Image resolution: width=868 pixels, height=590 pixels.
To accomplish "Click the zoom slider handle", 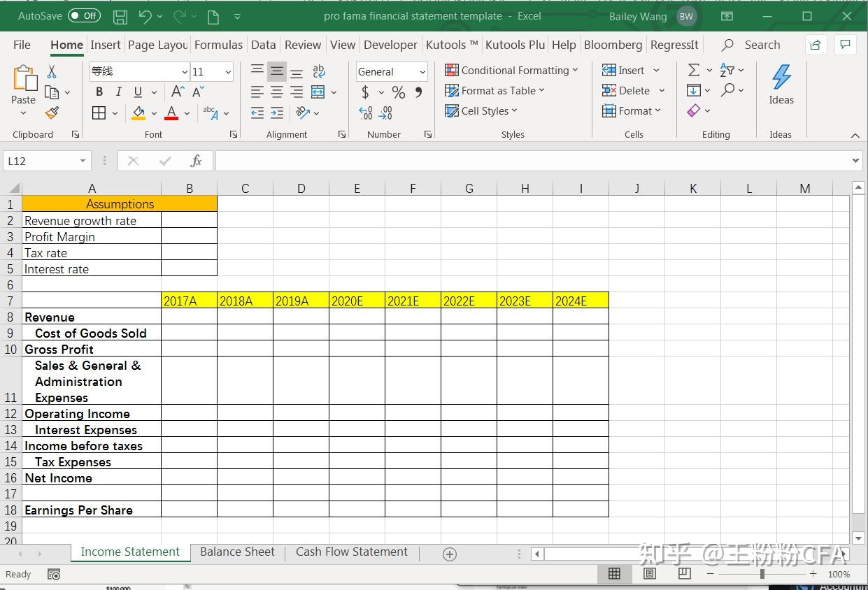I will [x=762, y=574].
